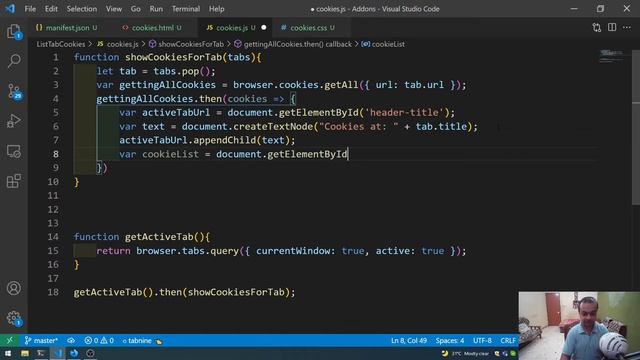
Task: Open the Explorer view in activity bar
Action: (13, 32)
